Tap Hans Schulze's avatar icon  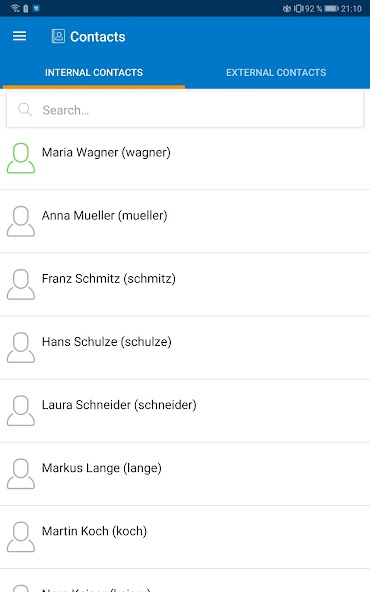(x=21, y=347)
